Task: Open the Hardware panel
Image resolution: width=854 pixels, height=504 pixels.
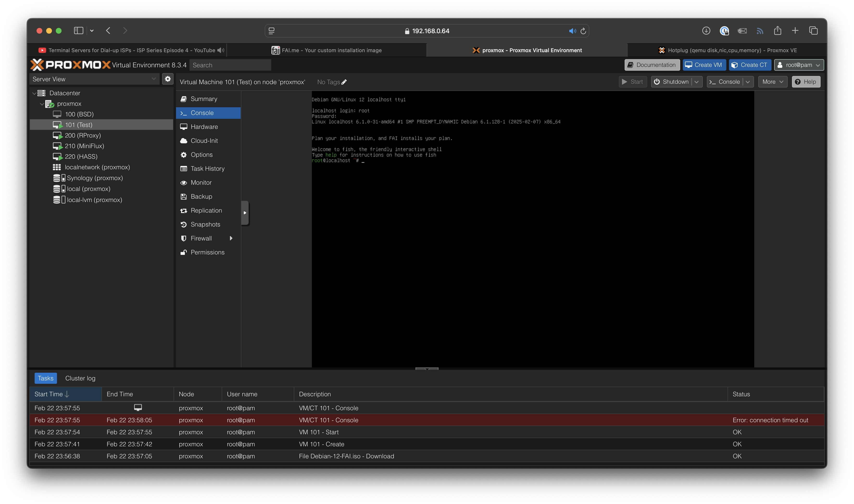Action: pyautogui.click(x=208, y=127)
